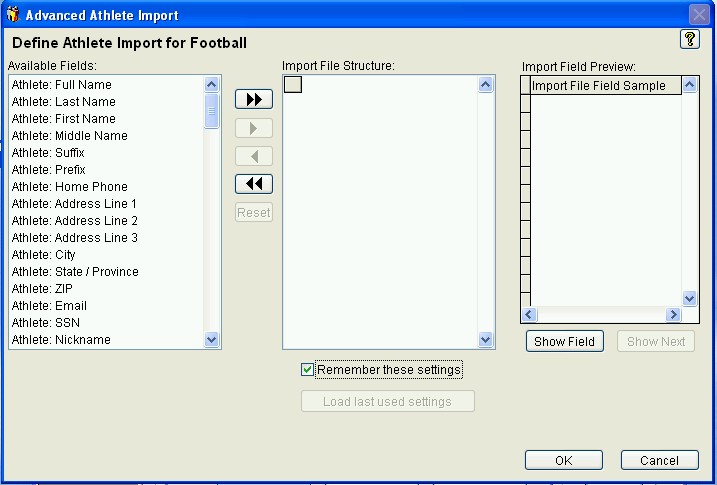This screenshot has height=485, width=717.
Task: Click Import Field Preview scroll right arrow
Action: point(673,314)
